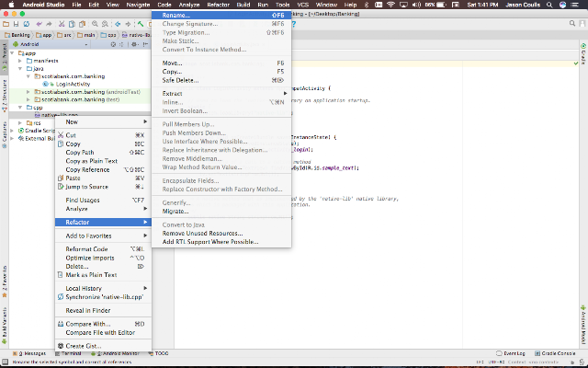Select LoginActivity in the project tree
This screenshot has height=368, width=588.
(x=73, y=84)
